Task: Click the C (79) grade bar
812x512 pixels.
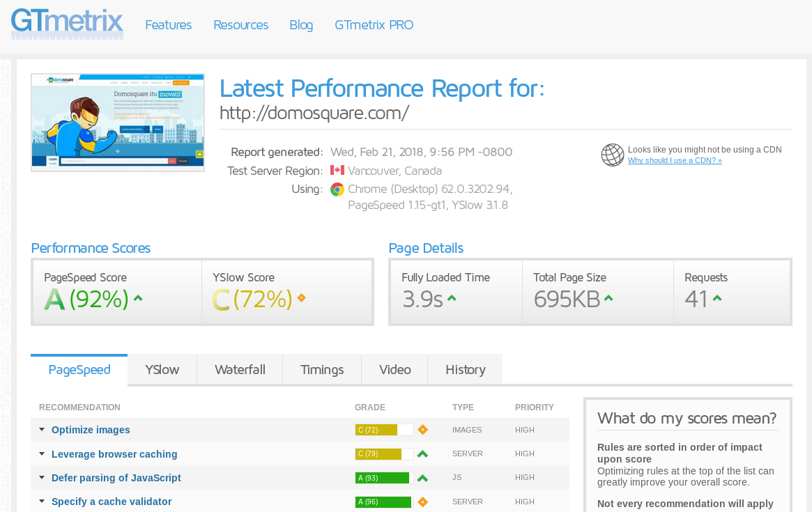Action: (x=384, y=454)
